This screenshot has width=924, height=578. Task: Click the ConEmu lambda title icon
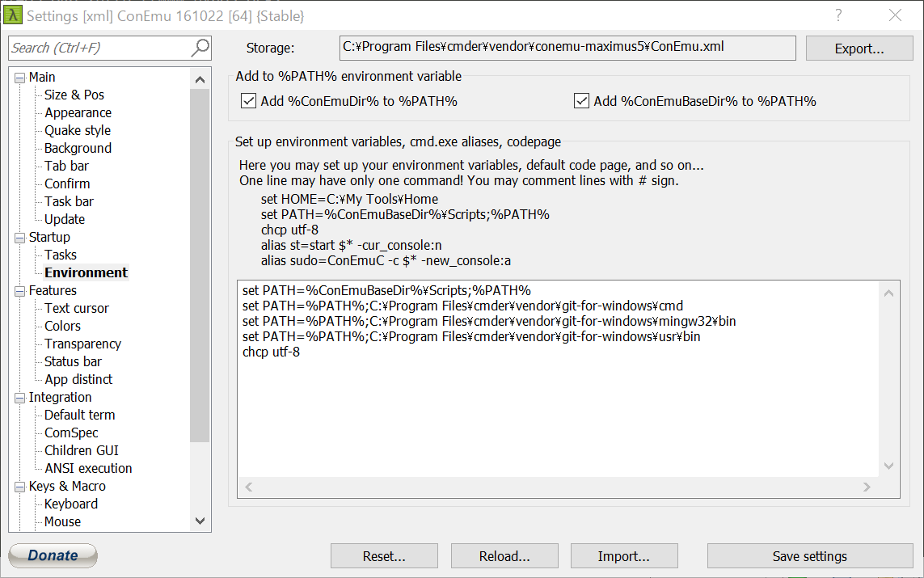pos(13,15)
